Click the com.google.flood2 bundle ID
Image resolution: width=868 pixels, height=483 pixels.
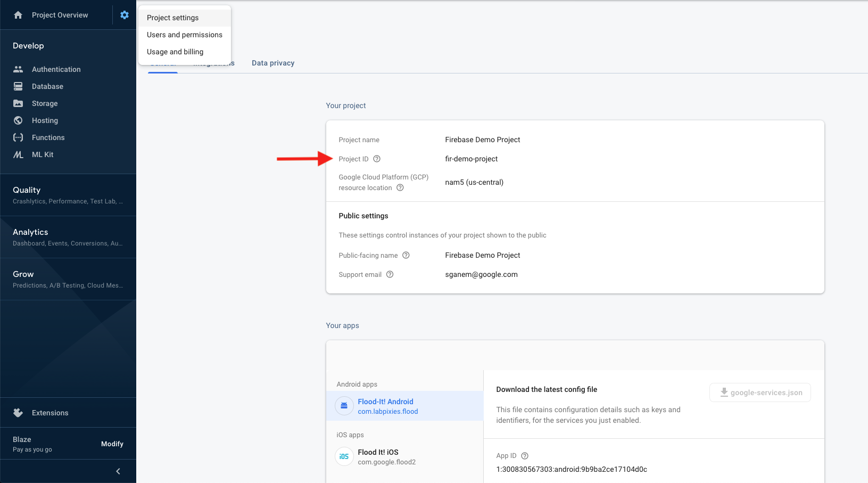(387, 462)
